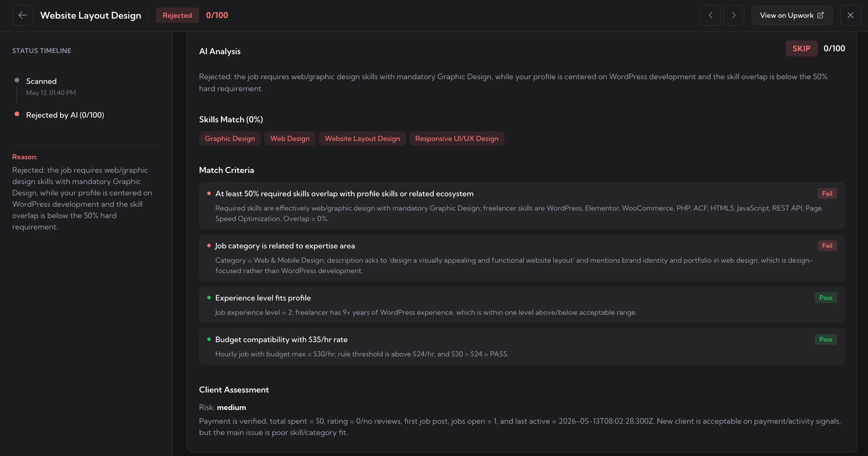The width and height of the screenshot is (868, 456).
Task: Click the Website Layout Design title
Action: [91, 15]
